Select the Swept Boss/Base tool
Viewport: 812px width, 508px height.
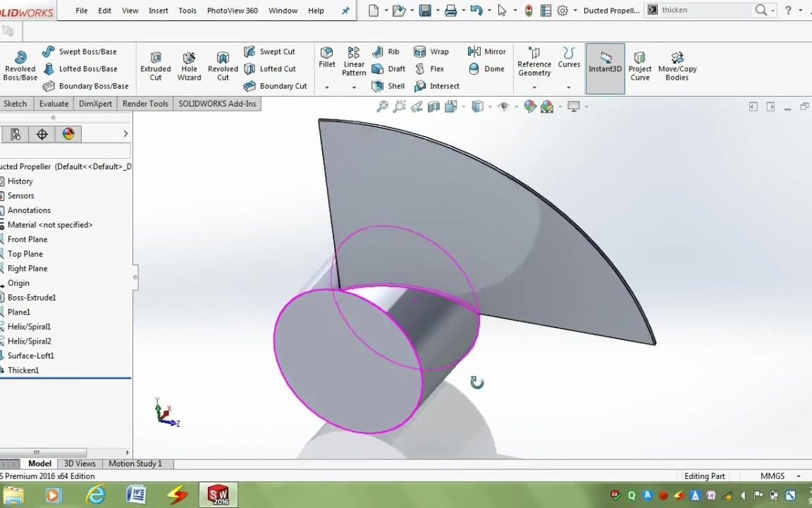pyautogui.click(x=85, y=51)
